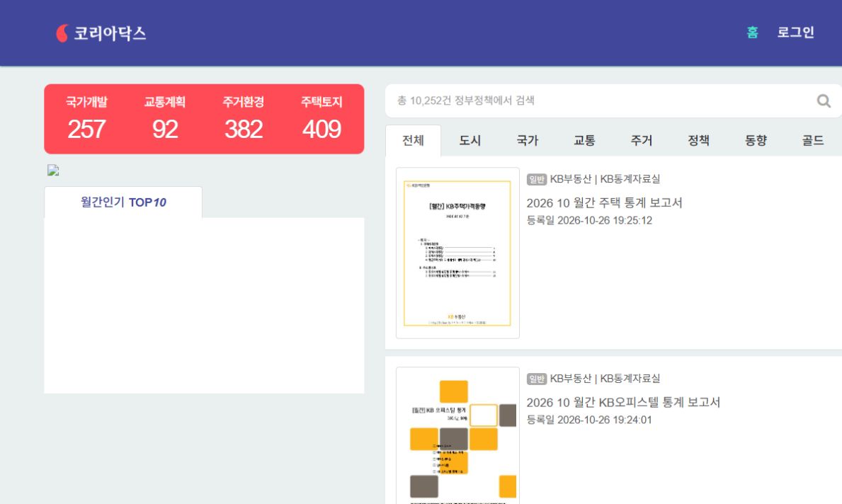The height and width of the screenshot is (504, 842).
Task: Switch to the 교통 tab
Action: pyautogui.click(x=584, y=141)
